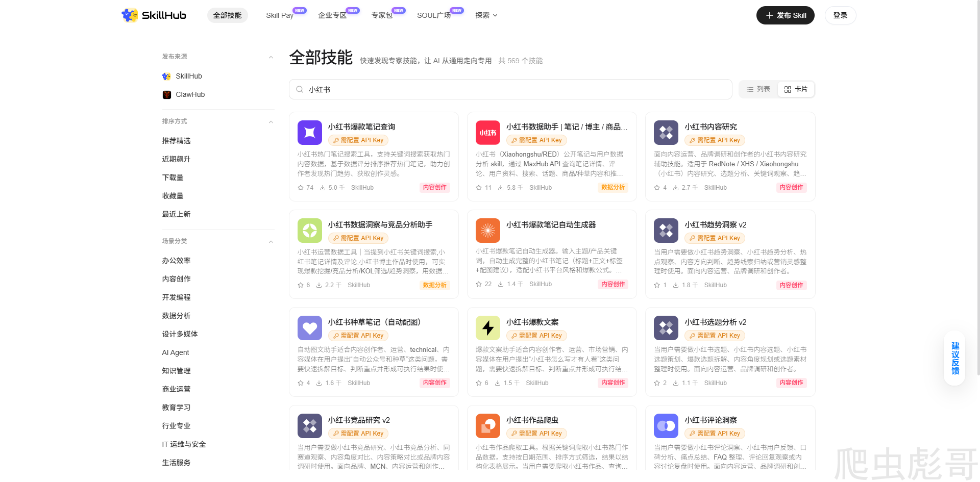Open 小红书爆款文案 lightning icon

coord(488,328)
